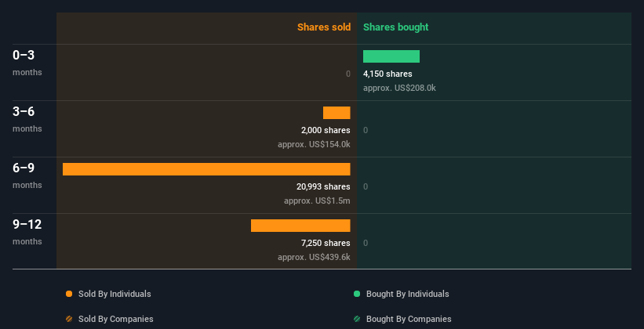This screenshot has width=644, height=329.
Task: Click the orange bar for 3–6 months
Action: (x=337, y=113)
